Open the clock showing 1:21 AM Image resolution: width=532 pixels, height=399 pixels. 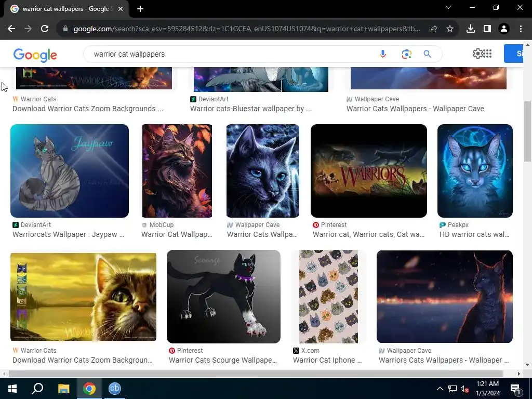tap(487, 389)
